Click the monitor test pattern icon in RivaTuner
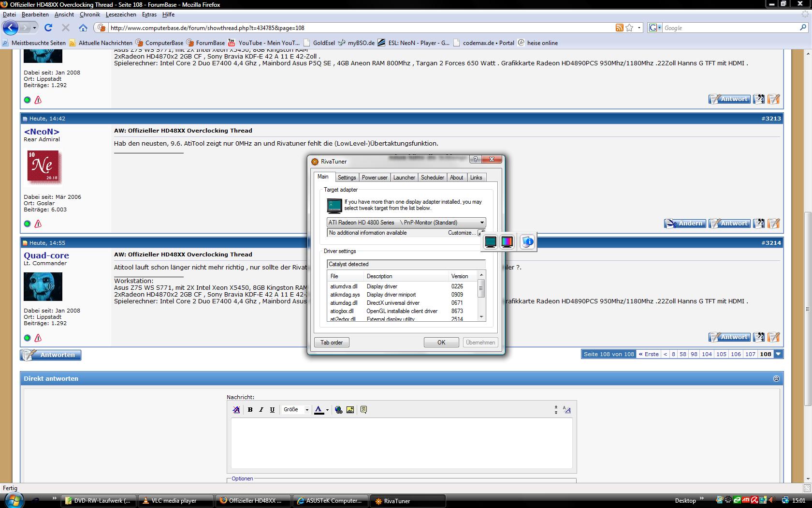 [x=507, y=241]
